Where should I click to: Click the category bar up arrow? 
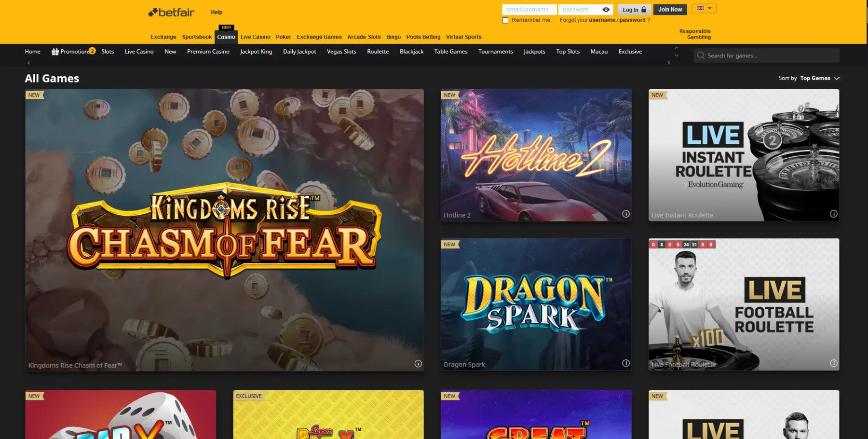coord(676,48)
